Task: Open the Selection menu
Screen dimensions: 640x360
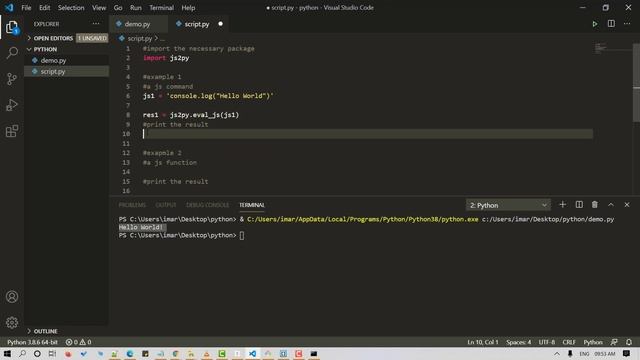Action: 71,7
